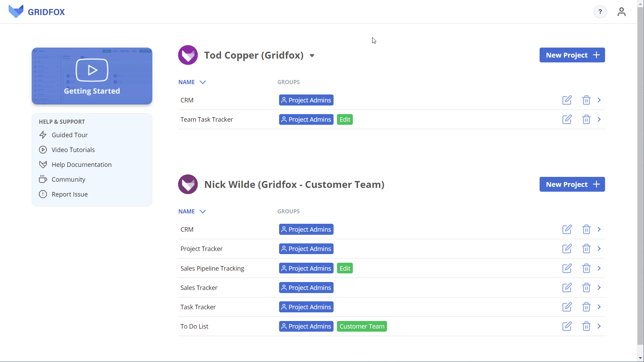The width and height of the screenshot is (644, 362).
Task: Click edit icon for To Do List
Action: coord(567,326)
